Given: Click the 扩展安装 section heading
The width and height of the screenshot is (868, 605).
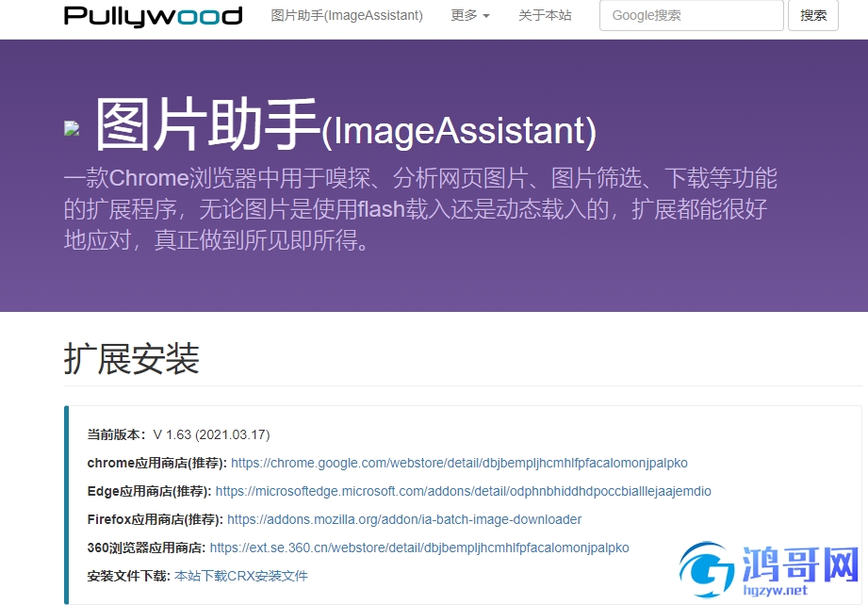Looking at the screenshot, I should point(131,359).
